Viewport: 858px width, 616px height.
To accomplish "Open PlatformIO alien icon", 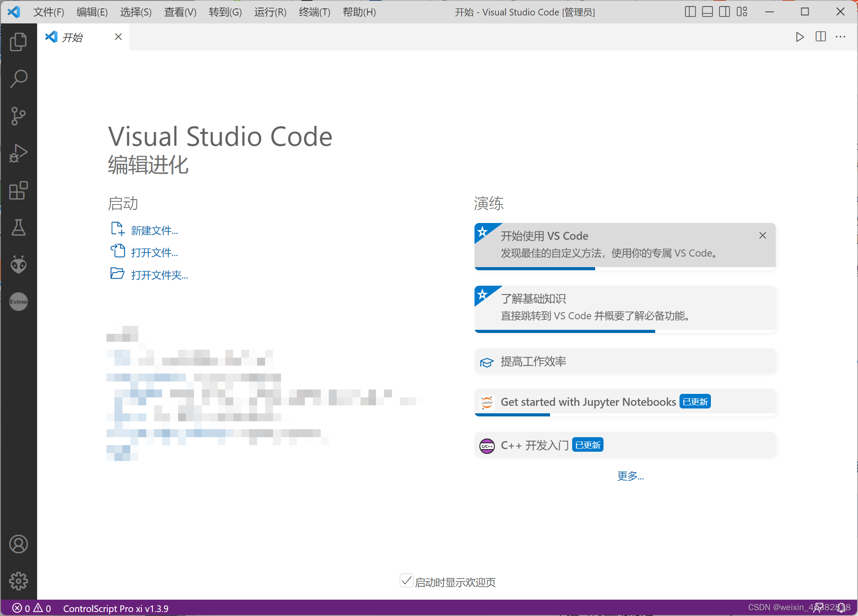I will [18, 265].
